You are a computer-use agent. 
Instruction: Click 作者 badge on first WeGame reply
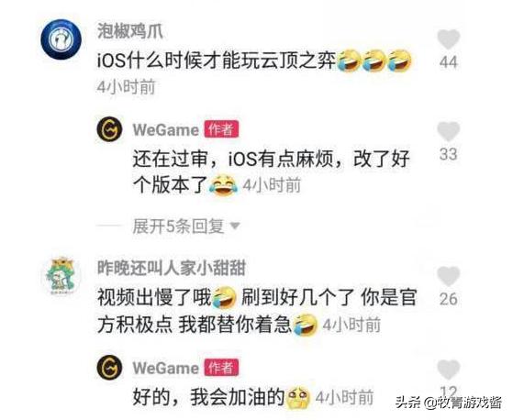tap(221, 129)
